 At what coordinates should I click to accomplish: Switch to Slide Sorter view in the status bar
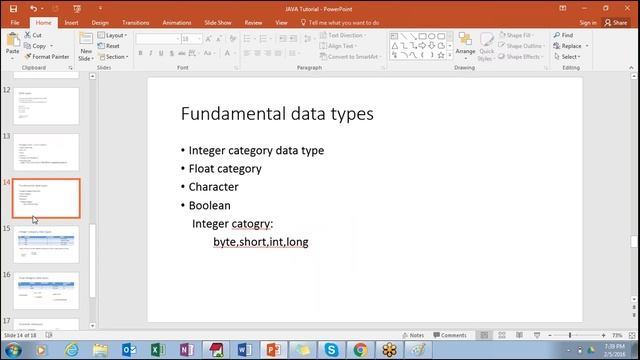pos(502,335)
